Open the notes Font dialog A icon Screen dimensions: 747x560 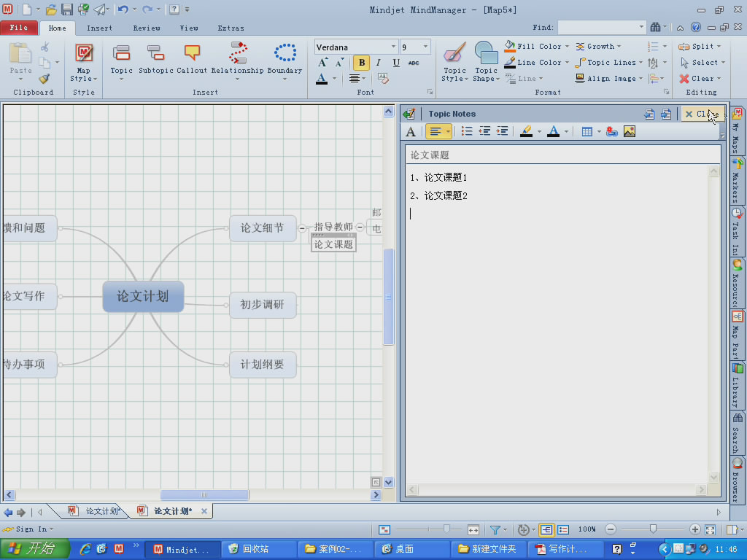coord(411,131)
